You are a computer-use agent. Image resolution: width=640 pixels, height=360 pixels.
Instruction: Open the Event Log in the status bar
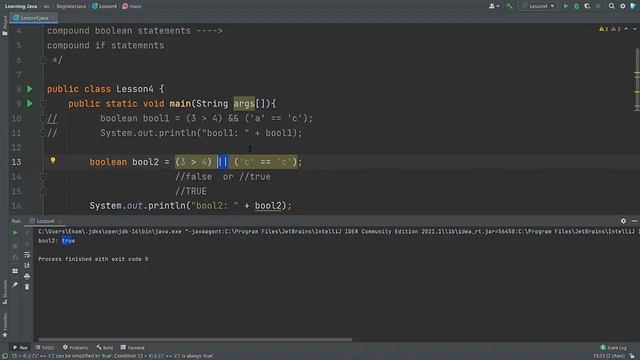[613, 348]
